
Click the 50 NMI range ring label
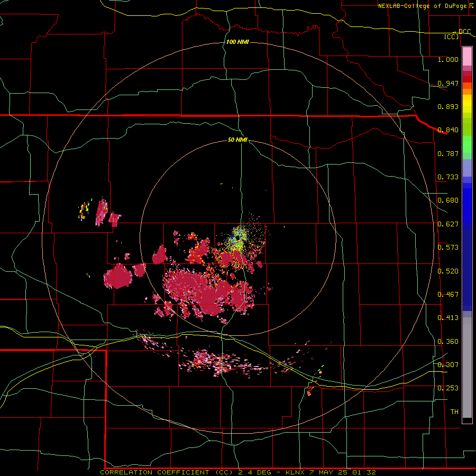pos(237,140)
